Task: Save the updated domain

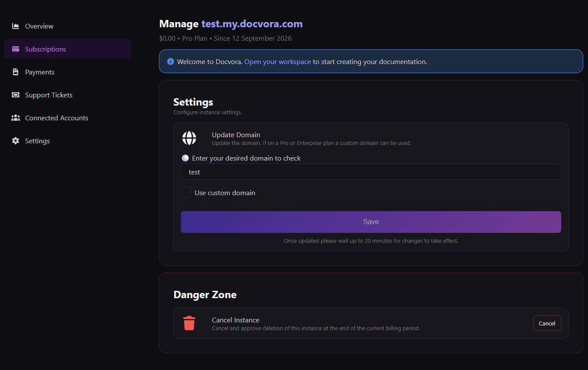Action: point(371,222)
